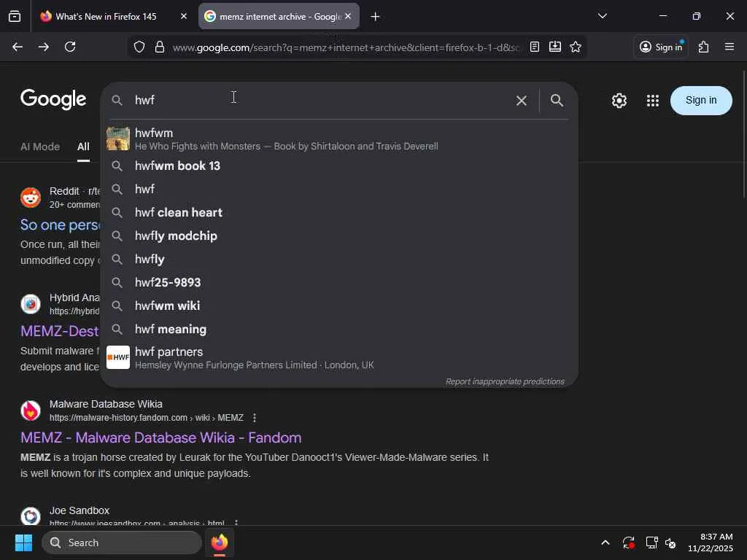The height and width of the screenshot is (560, 747).
Task: Pick plain hwf suggestion
Action: point(339,189)
